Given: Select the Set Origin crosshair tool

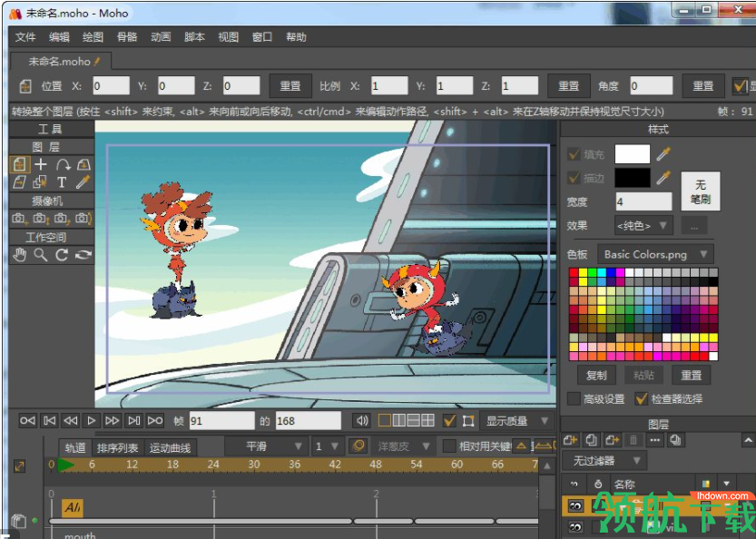Looking at the screenshot, I should click(x=41, y=165).
